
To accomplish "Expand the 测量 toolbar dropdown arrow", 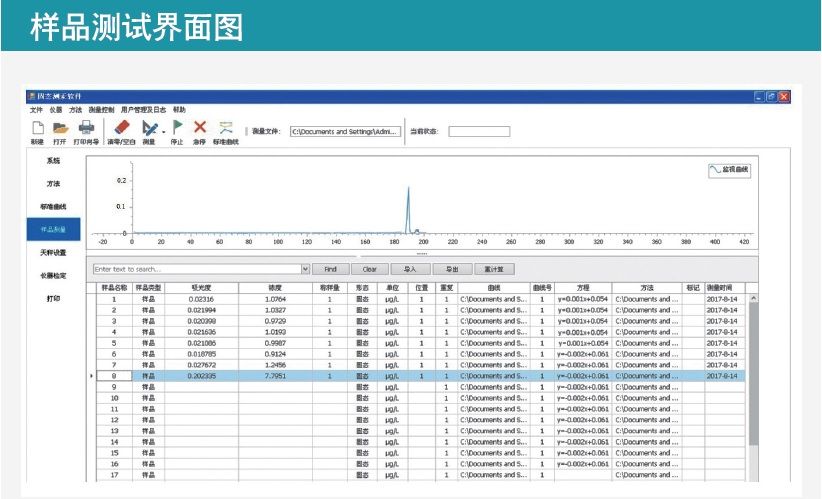I will pos(164,131).
